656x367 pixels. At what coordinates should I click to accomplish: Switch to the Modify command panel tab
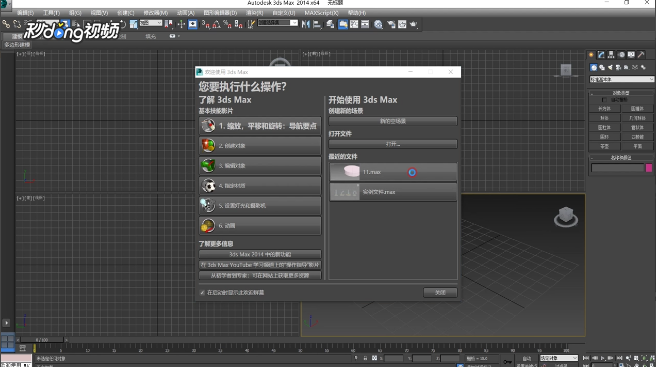(x=601, y=54)
